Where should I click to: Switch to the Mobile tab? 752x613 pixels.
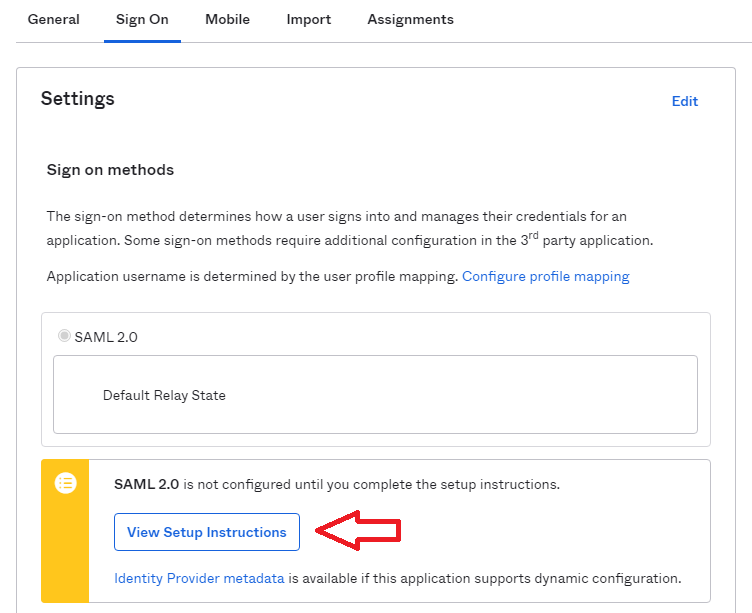coord(227,19)
